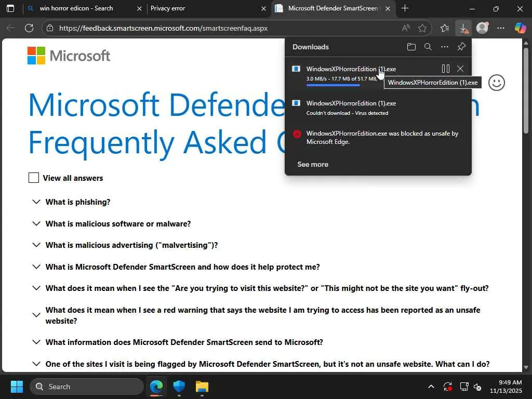Click the smiley feedback face icon
The image size is (532, 399).
[497, 83]
